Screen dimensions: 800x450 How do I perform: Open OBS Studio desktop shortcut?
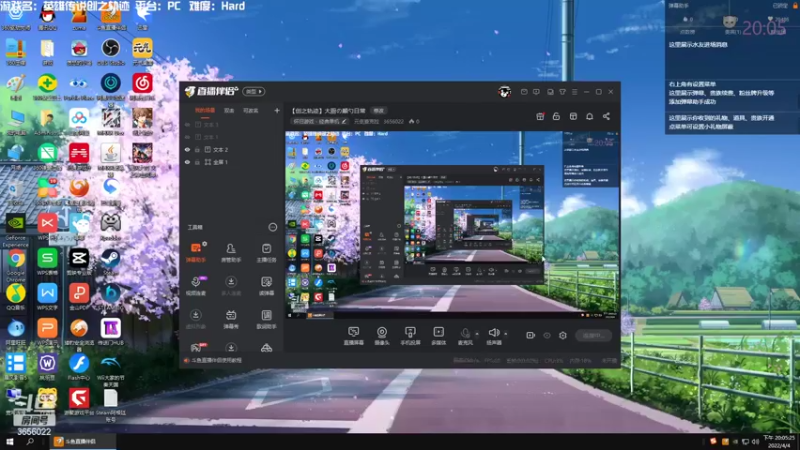coord(110,52)
